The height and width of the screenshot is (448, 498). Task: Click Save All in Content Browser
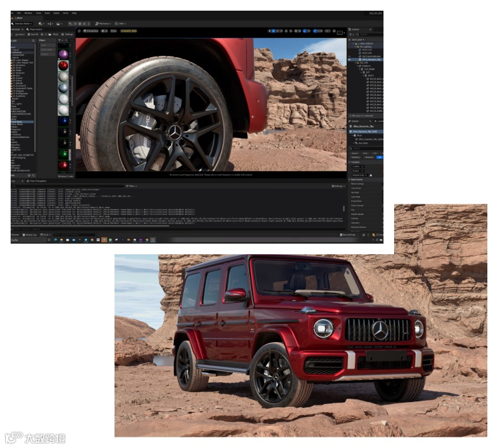point(33,35)
